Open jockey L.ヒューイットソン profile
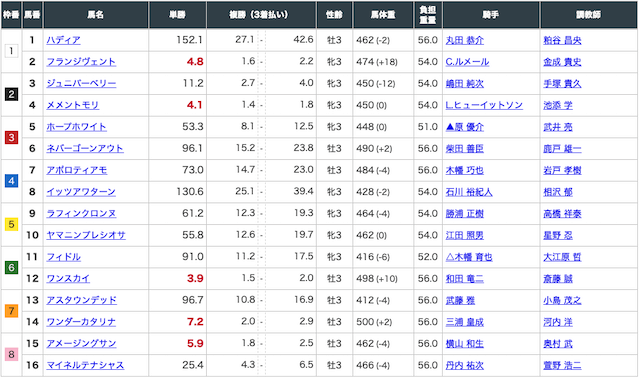 (x=484, y=105)
